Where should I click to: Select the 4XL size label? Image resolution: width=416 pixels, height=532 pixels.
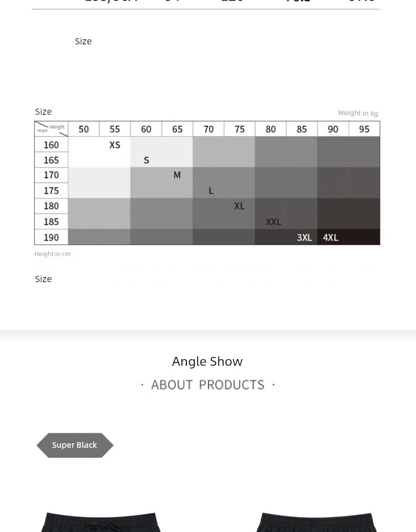(331, 238)
